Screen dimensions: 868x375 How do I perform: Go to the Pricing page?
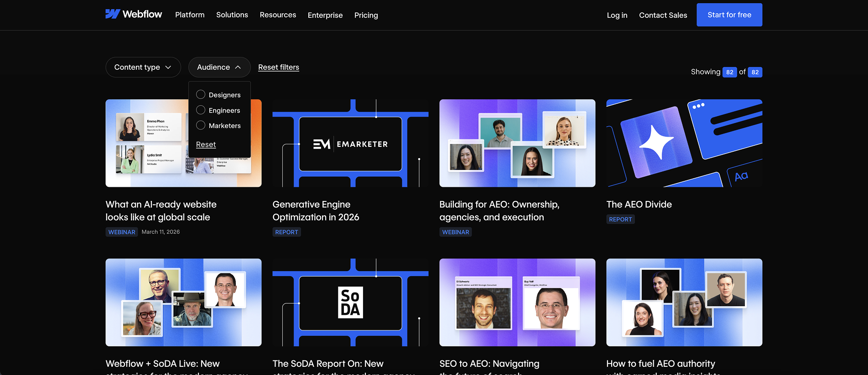pyautogui.click(x=366, y=15)
